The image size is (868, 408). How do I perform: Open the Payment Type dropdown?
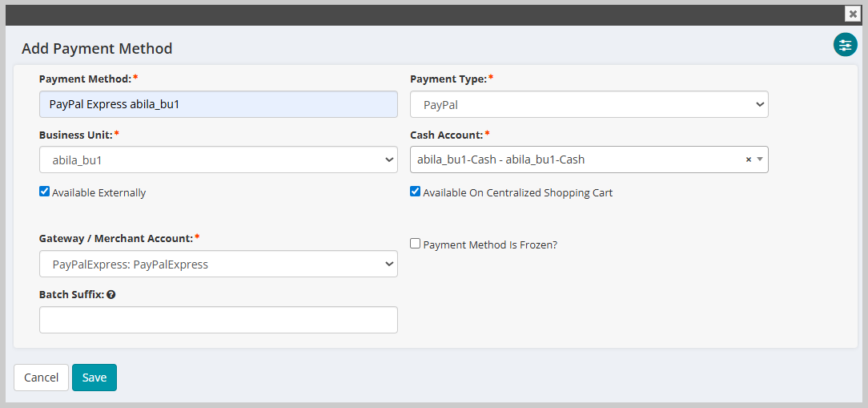(x=589, y=104)
